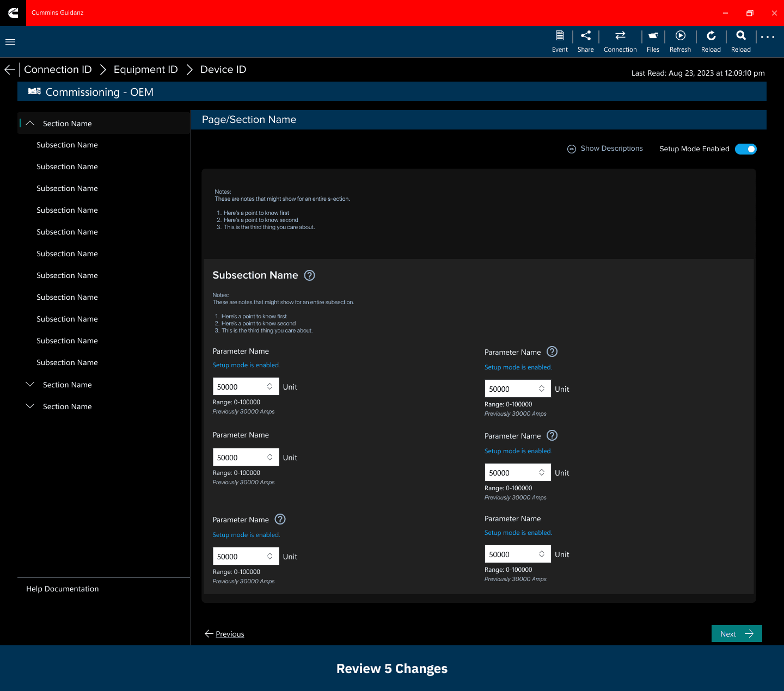The width and height of the screenshot is (784, 691).
Task: Navigate to Equipment ID breadcrumb
Action: click(146, 70)
